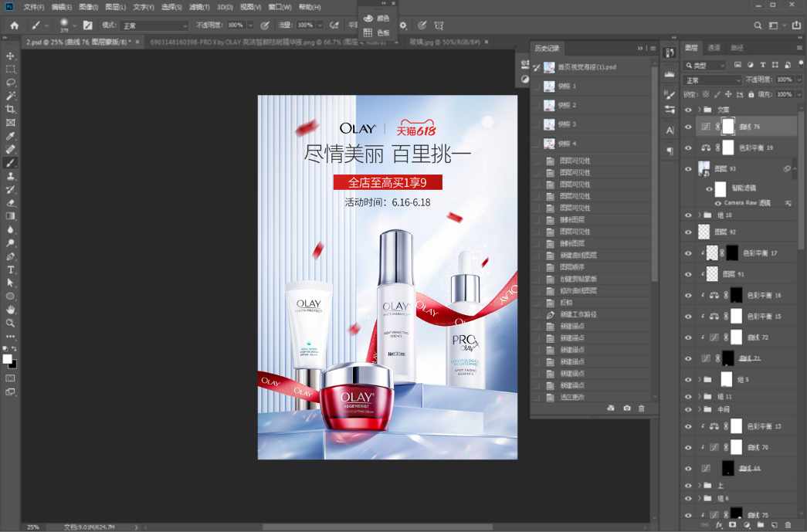This screenshot has height=532, width=807.
Task: Click the search icon at top right
Action: [758, 25]
